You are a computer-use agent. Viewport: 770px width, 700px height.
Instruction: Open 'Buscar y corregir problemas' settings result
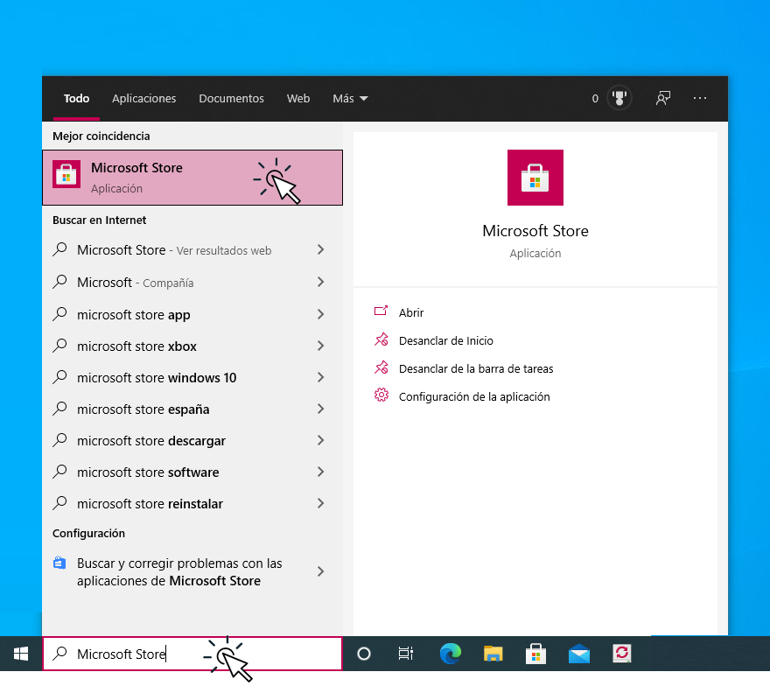pyautogui.click(x=192, y=571)
